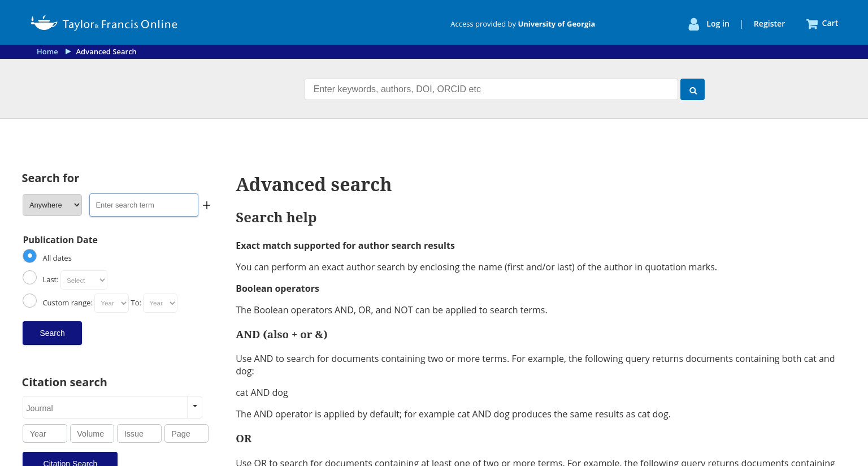Open the To Year dropdown

160,303
